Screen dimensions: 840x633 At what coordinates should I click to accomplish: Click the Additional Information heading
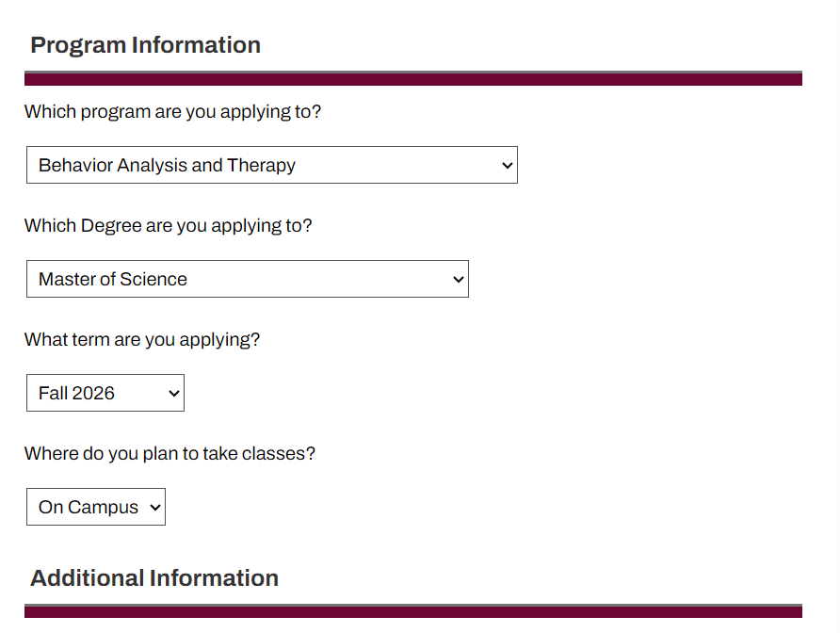pos(154,577)
